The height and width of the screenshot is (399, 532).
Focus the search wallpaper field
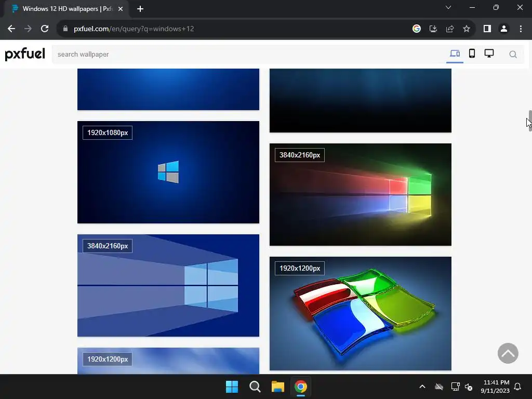[x=248, y=54]
